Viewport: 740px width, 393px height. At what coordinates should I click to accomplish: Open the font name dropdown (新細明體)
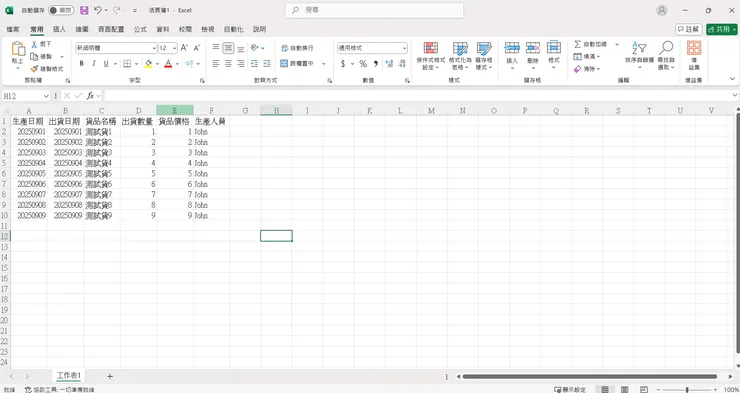(x=154, y=48)
